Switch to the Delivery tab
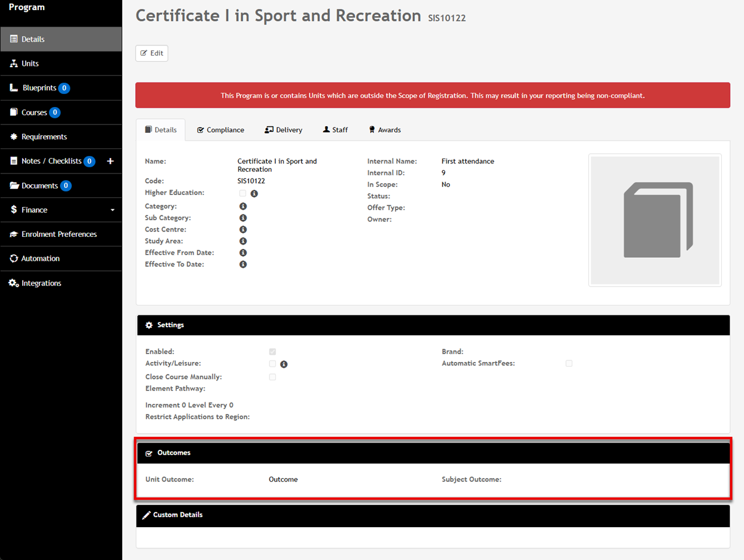744x560 pixels. (284, 130)
